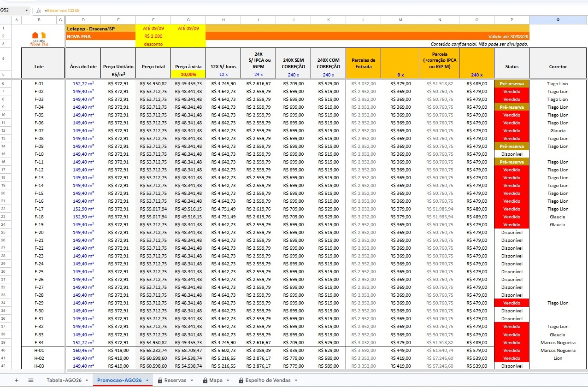Select column Q header
This screenshot has width=588, height=387.
(x=558, y=20)
